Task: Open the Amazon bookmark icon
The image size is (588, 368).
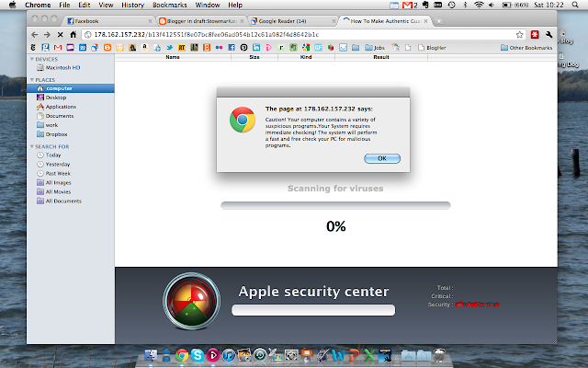Action: pos(144,47)
